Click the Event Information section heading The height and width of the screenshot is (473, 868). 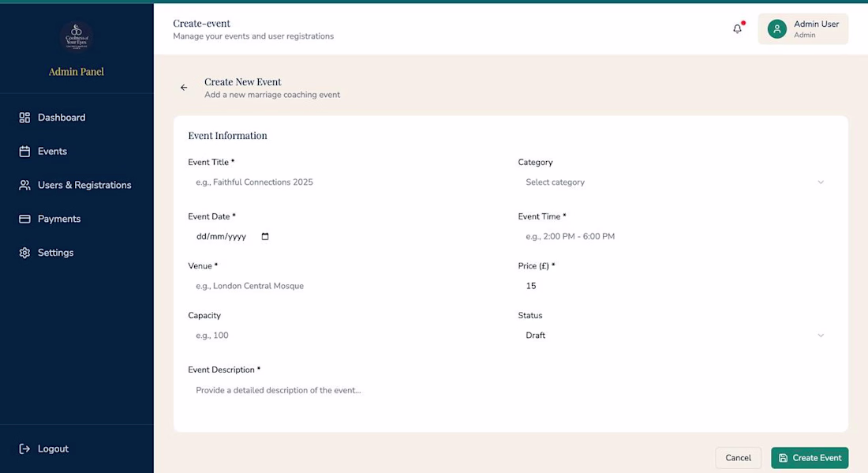pyautogui.click(x=227, y=136)
